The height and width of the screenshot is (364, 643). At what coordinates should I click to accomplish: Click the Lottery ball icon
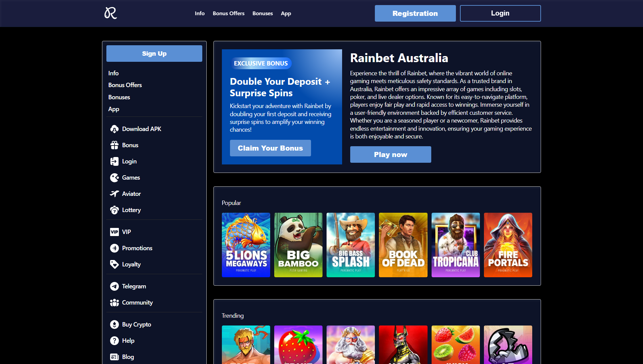click(x=114, y=210)
